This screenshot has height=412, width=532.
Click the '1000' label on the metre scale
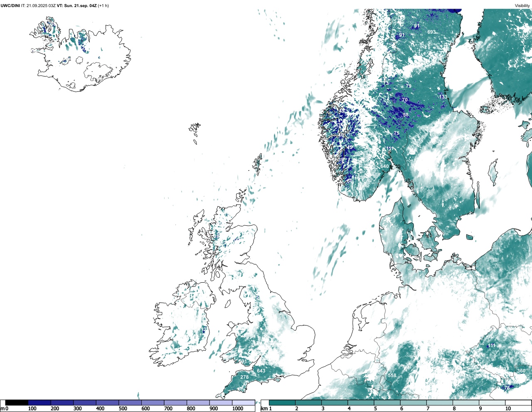[238, 409]
